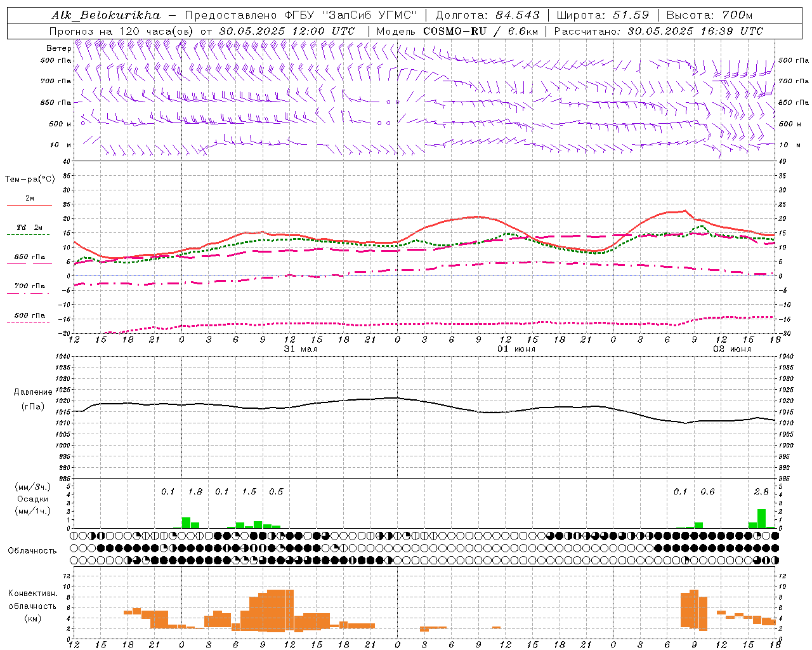Click the station name Alk_Belokurikha
This screenshot has width=812, height=650.
[105, 15]
